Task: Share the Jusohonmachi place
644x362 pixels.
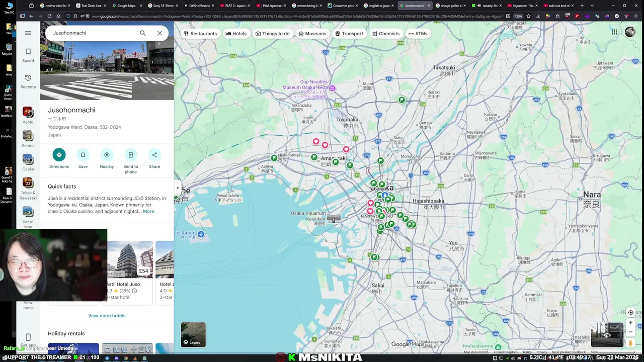Action: 154,159
